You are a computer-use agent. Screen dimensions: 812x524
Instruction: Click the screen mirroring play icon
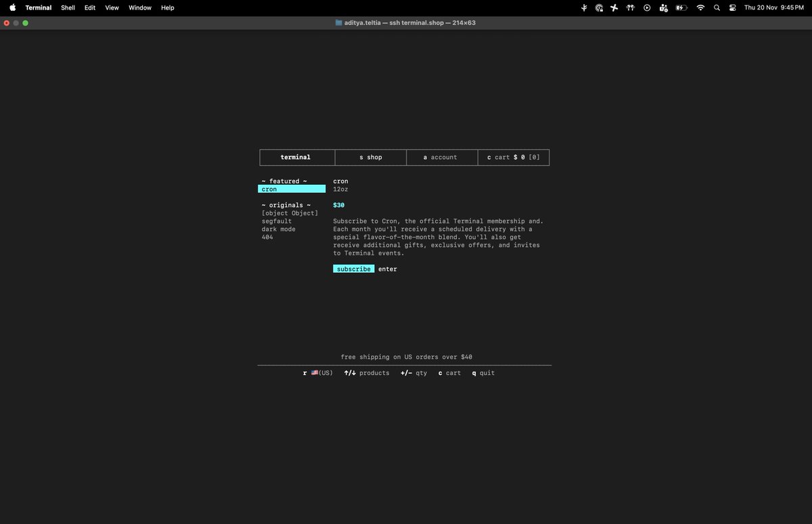point(647,7)
